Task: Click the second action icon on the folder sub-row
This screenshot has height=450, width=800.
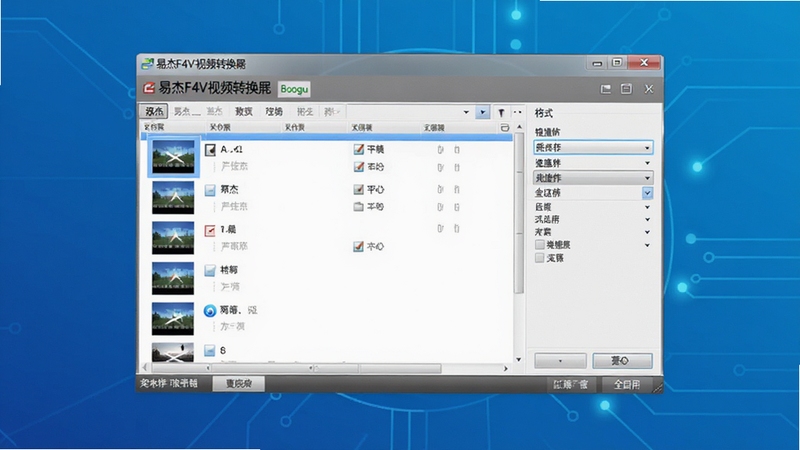Action: coord(457,207)
